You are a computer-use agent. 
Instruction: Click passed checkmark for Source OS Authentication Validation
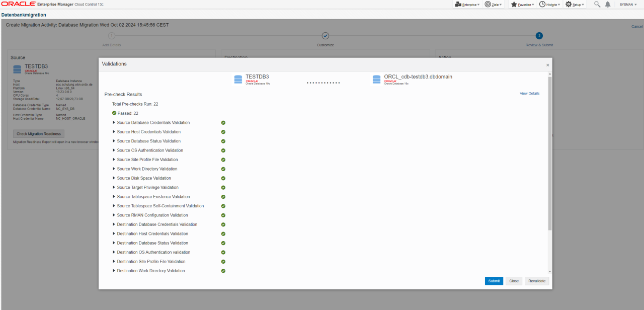click(223, 150)
